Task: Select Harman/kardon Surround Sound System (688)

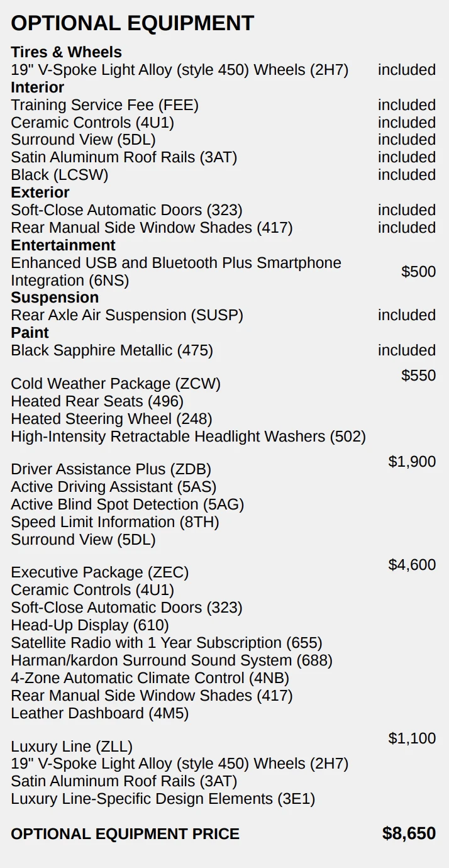Action: (x=172, y=660)
